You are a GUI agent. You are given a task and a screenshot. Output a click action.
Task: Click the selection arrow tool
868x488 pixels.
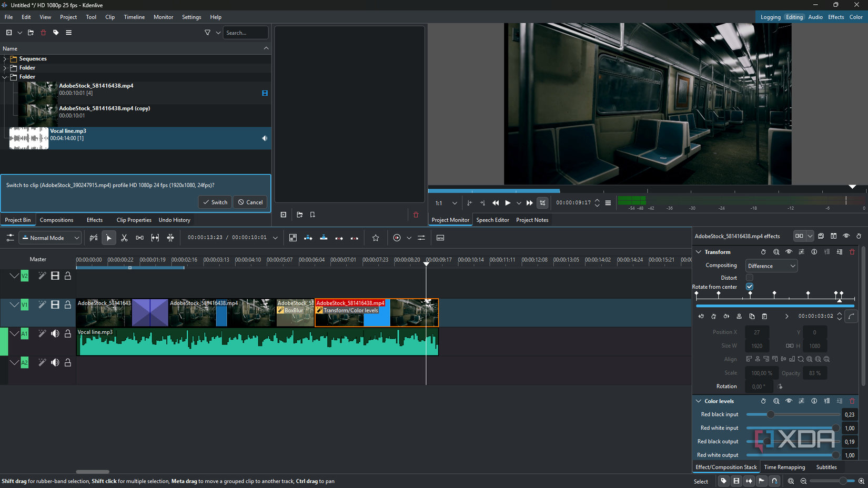tap(109, 238)
